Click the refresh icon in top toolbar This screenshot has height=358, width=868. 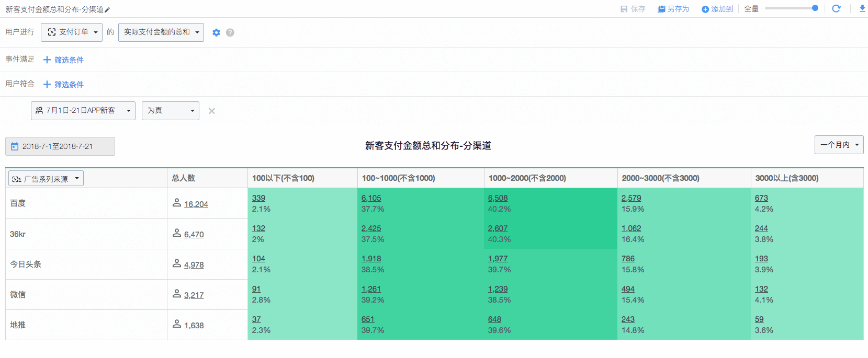836,8
